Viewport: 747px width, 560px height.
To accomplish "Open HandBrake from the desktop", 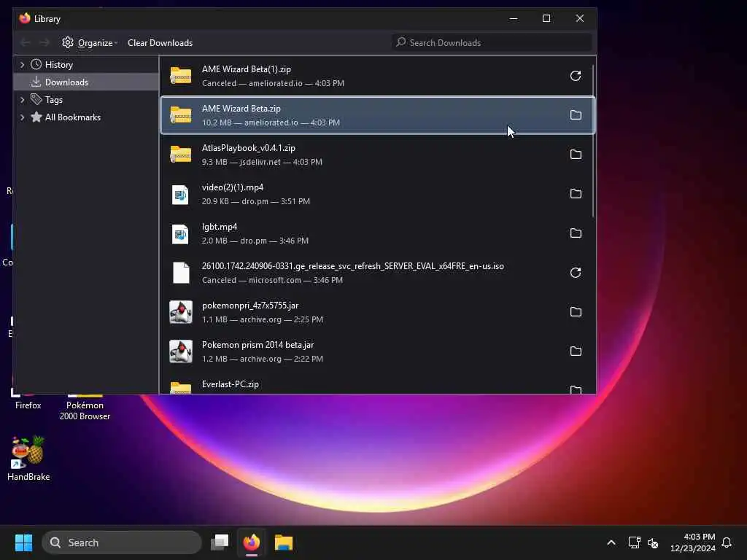I will (28, 458).
